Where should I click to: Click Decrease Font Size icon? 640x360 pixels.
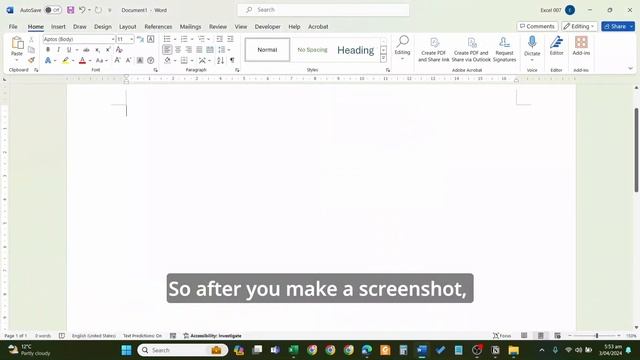coord(128,60)
